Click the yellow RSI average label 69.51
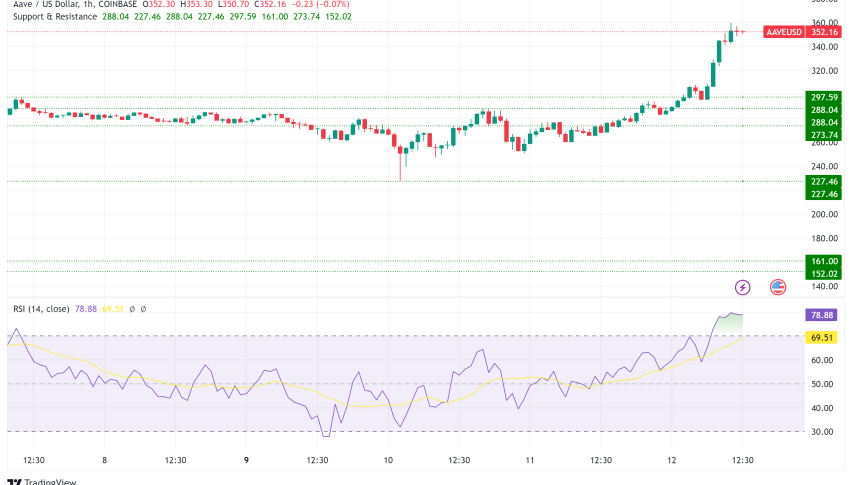 (x=822, y=338)
